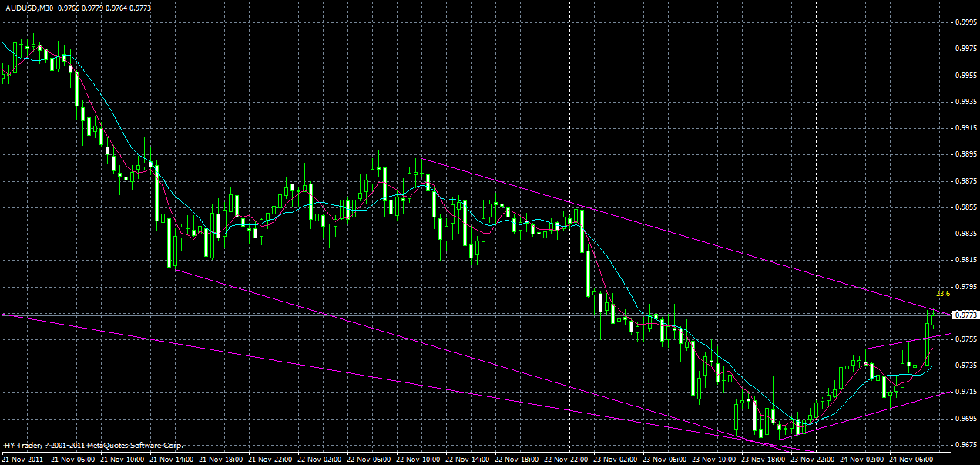Click the 22 Nov 10:00 time label
The height and width of the screenshot is (465, 980).
tap(418, 458)
